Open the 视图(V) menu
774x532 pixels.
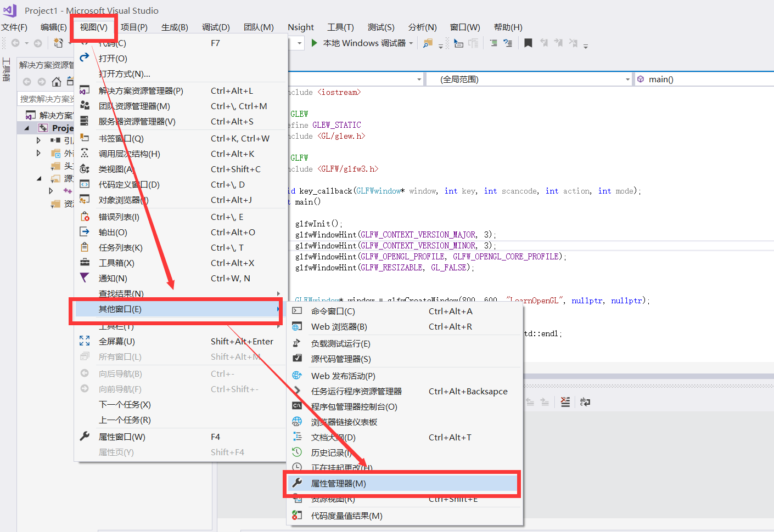tap(93, 27)
